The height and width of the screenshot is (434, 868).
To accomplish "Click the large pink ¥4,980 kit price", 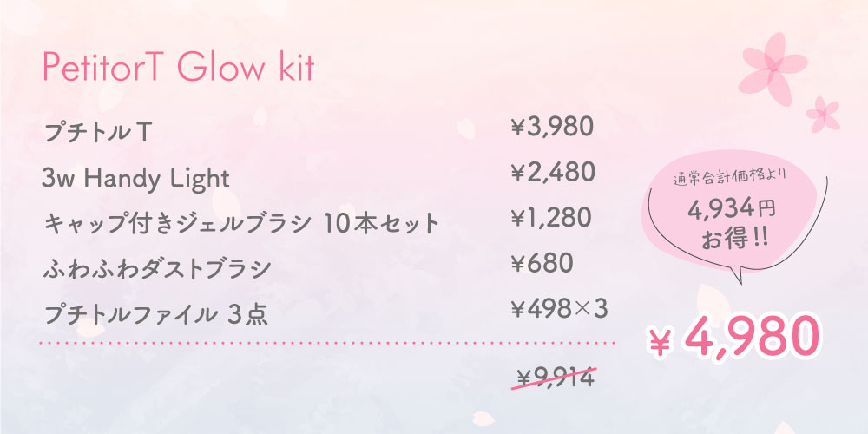I will (734, 338).
